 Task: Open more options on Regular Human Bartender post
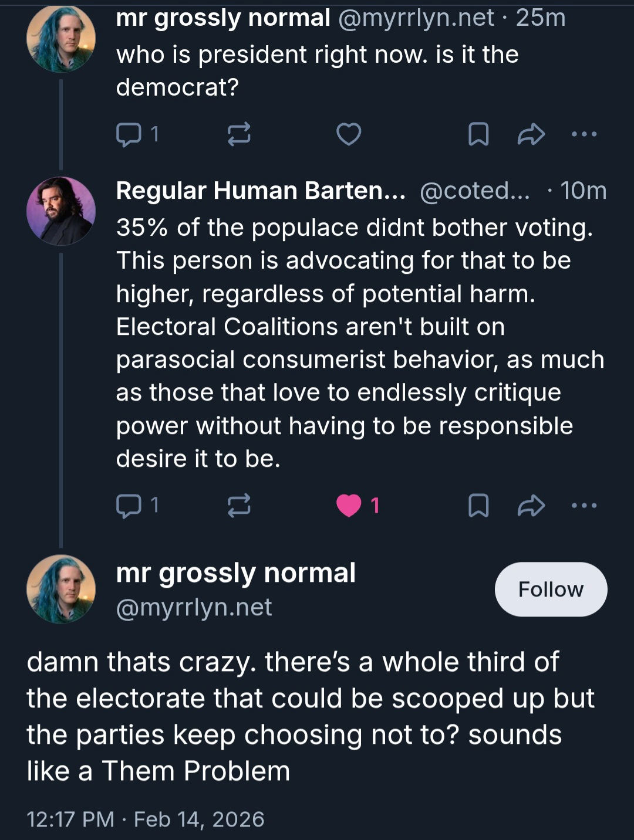point(584,505)
